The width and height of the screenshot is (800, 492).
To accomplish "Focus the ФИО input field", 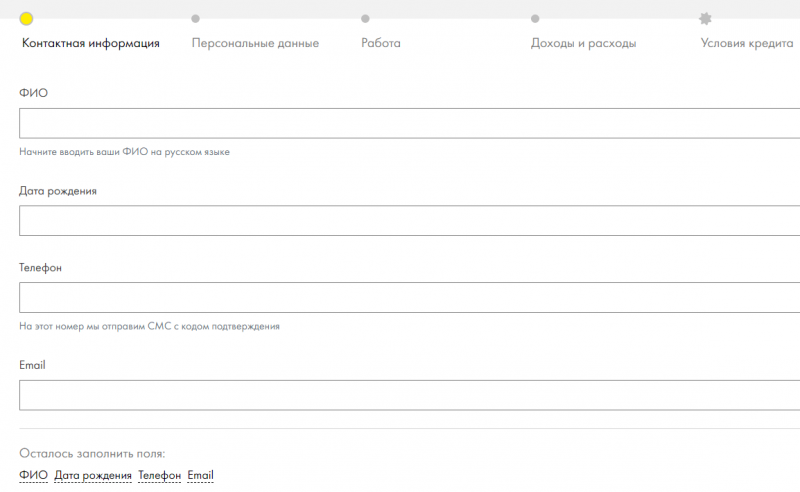I will 409,123.
